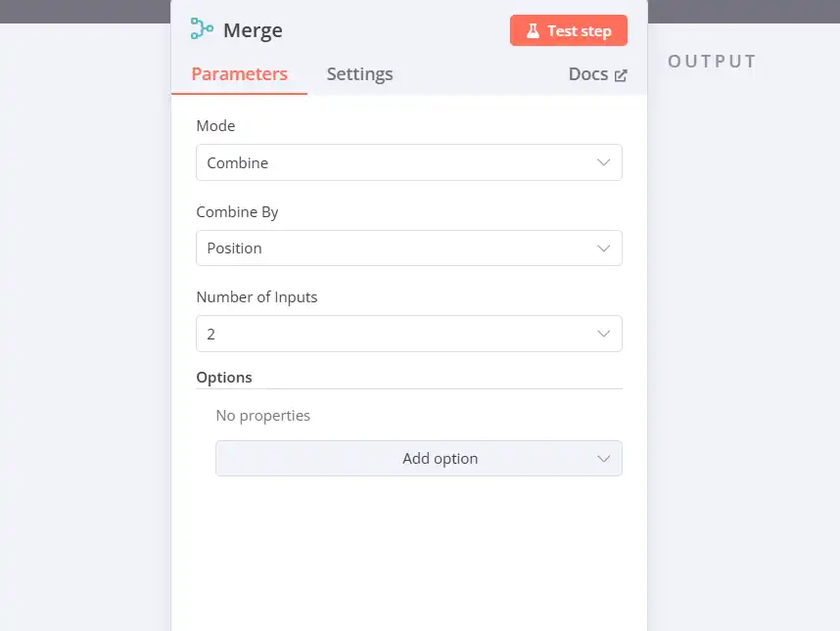
Task: Click the chevron on Add option
Action: (604, 458)
